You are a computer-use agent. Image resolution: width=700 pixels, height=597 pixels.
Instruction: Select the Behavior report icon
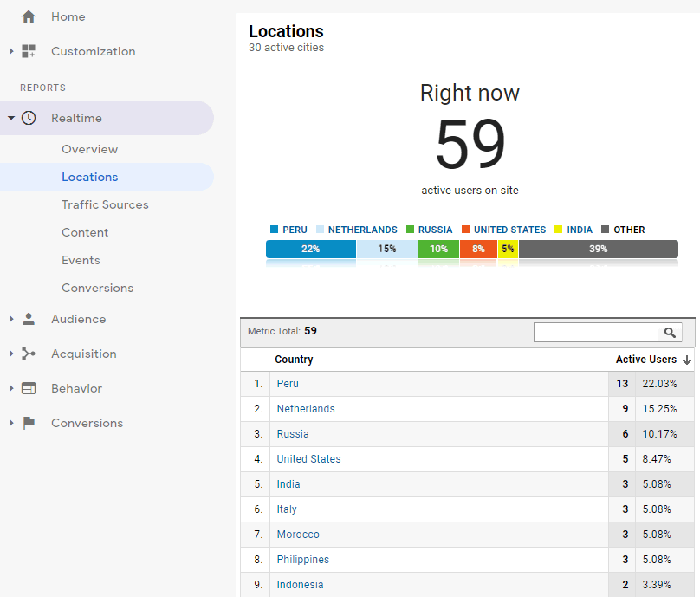point(29,388)
